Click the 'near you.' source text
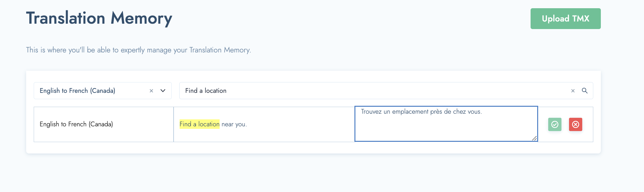This screenshot has width=644, height=192. 234,124
